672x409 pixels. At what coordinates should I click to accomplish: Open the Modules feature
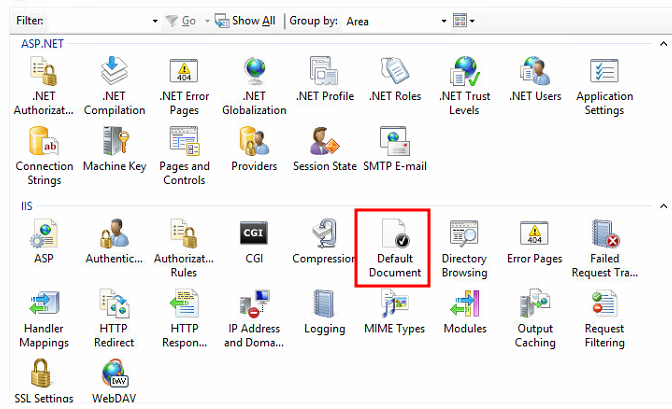(465, 312)
